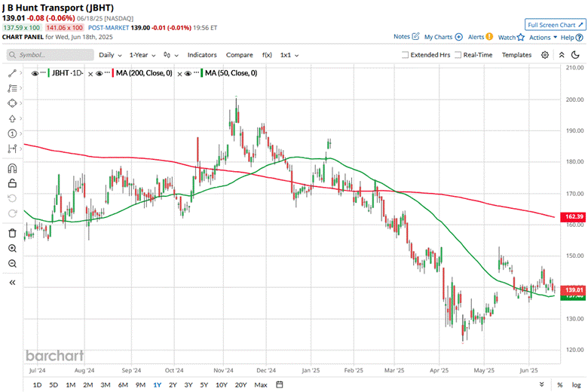Toggle log scale mode
This screenshot has width=588, height=392.
click(576, 385)
